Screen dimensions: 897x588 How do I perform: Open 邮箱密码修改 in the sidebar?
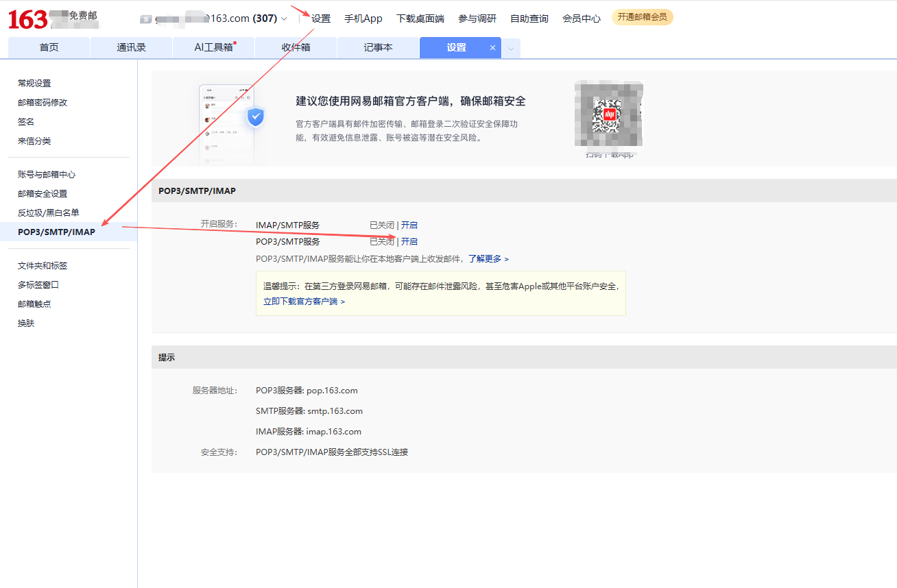[43, 103]
